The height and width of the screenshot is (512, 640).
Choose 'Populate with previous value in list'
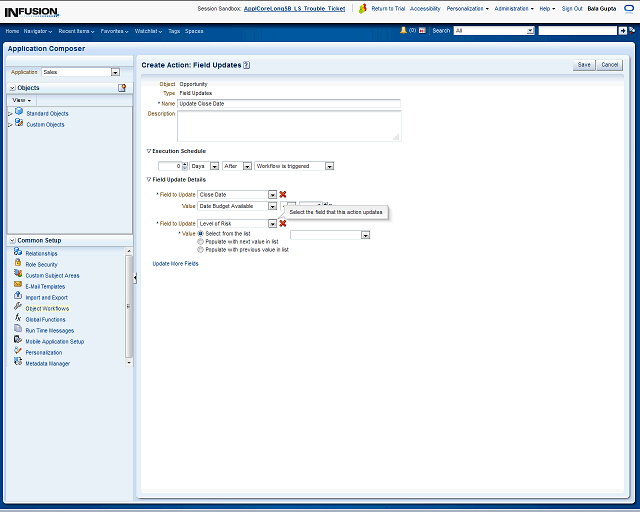(200, 249)
